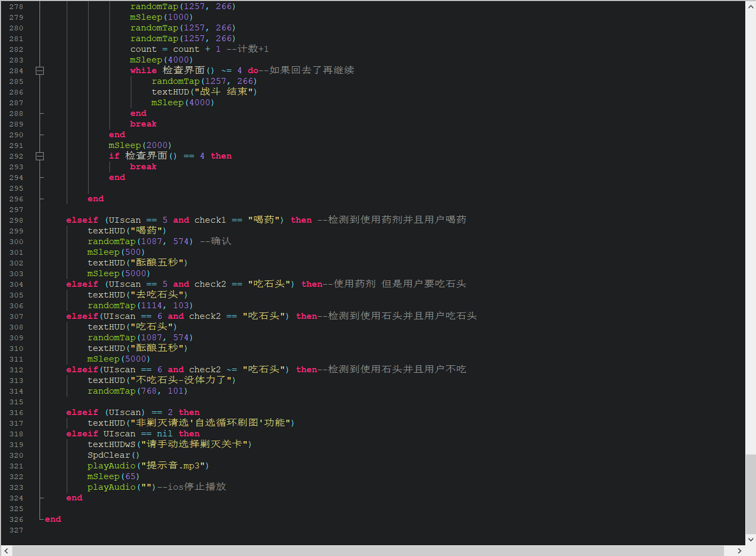This screenshot has width=756, height=556.
Task: Click the horizontal scrollbar thumb
Action: click(x=368, y=551)
